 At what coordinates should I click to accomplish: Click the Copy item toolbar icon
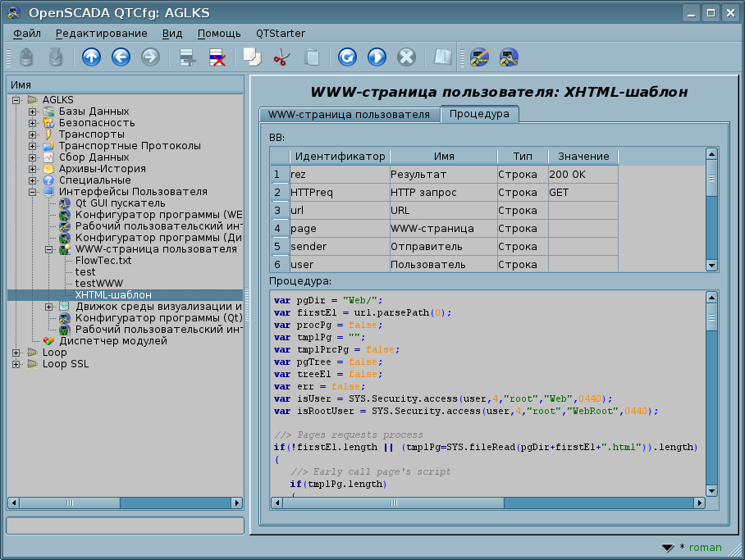252,57
